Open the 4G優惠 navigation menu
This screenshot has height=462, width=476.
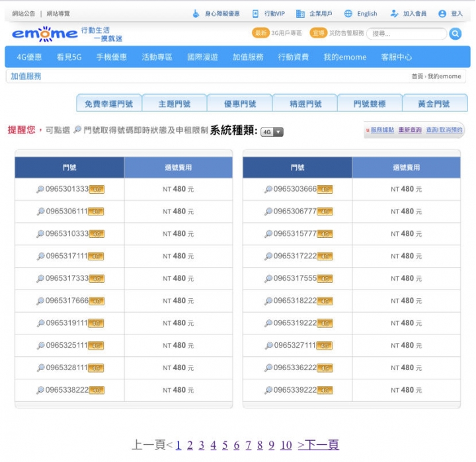coord(29,57)
